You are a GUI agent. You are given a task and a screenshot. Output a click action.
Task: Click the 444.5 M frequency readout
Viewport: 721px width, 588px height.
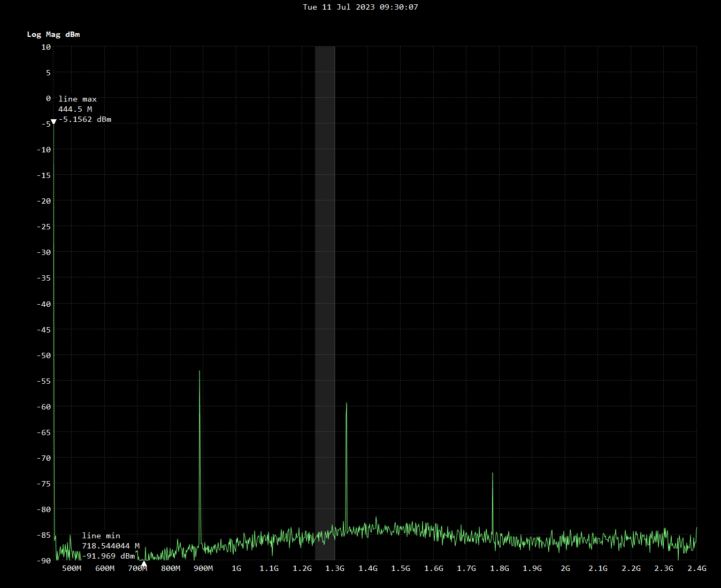(75, 109)
